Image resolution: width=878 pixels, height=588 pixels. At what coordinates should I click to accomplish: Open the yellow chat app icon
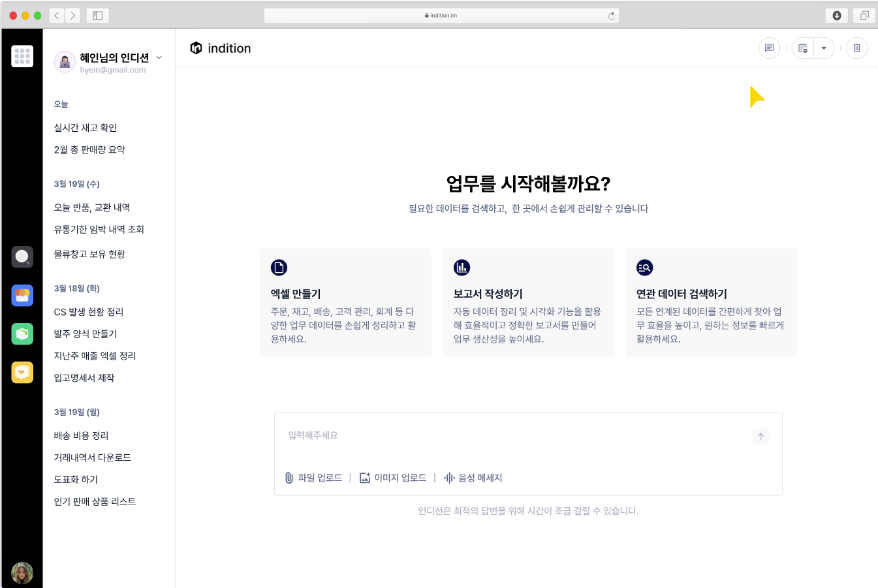coord(22,372)
